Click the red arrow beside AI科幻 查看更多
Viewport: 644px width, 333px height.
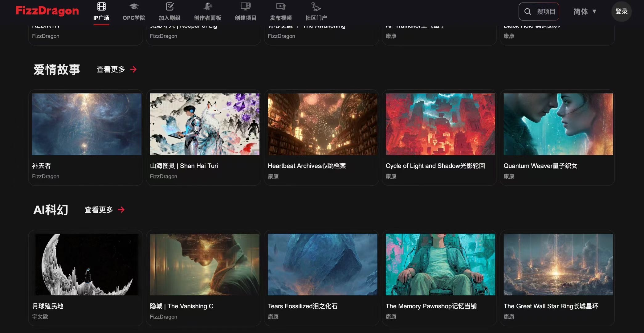(x=121, y=210)
